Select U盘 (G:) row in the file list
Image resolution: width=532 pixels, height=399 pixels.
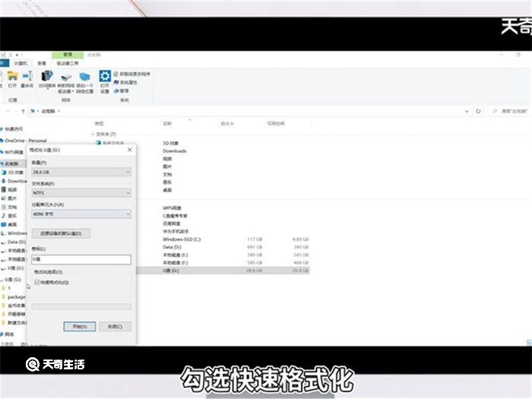point(223,271)
